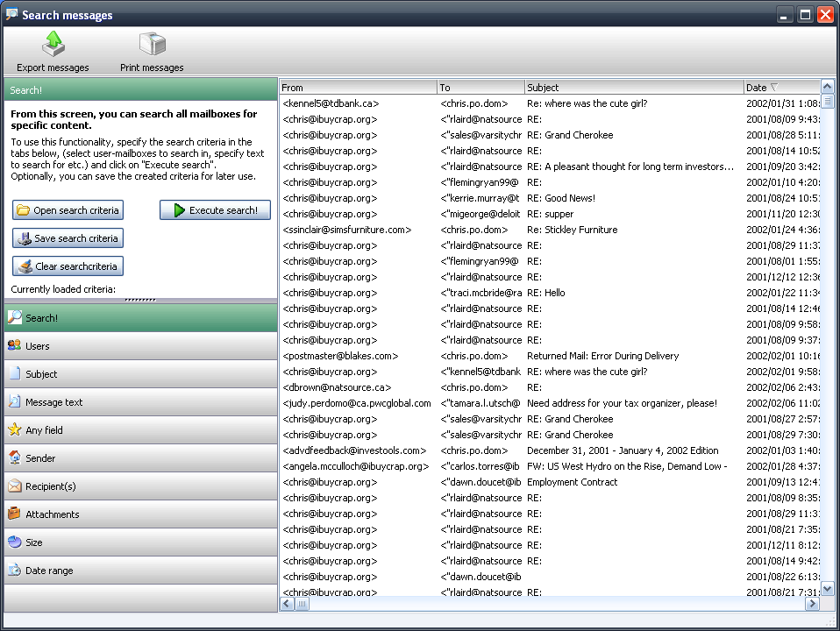Switch to the Message text tab
Image resolution: width=840 pixels, height=631 pixels.
tap(140, 402)
